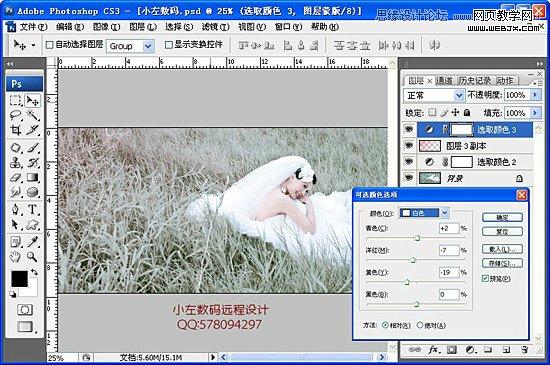Image resolution: width=550 pixels, height=365 pixels.
Task: Create a new layer
Action: pyautogui.click(x=506, y=350)
